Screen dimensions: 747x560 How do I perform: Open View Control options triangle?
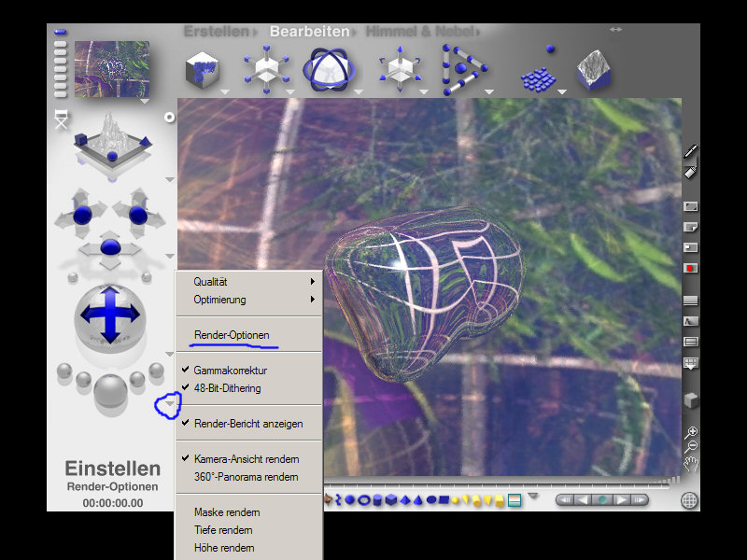coord(170,179)
